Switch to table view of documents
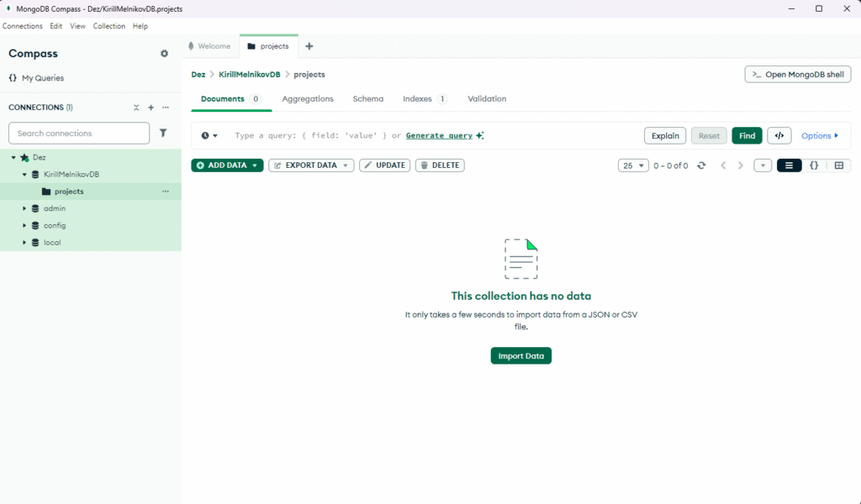This screenshot has height=504, width=861. coord(839,165)
